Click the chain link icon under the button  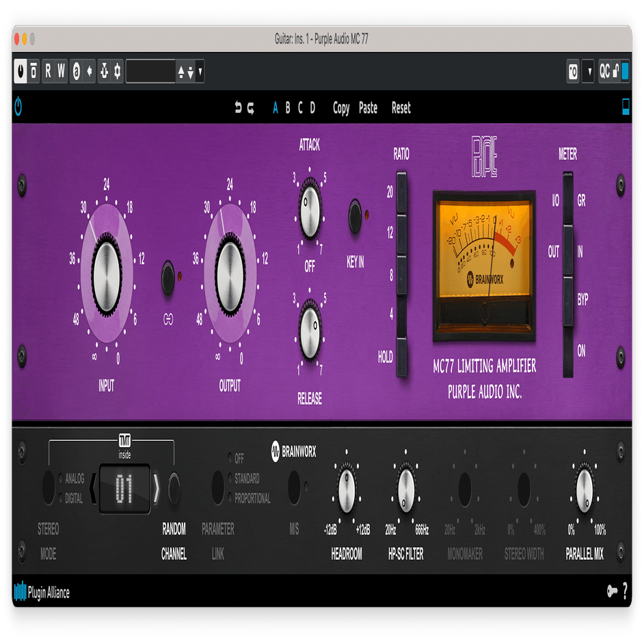point(168,319)
